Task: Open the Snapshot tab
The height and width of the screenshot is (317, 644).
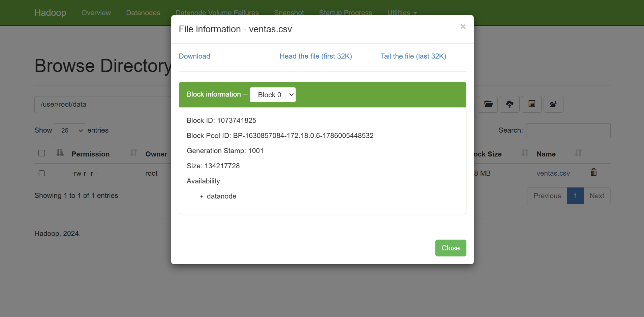Action: click(x=289, y=13)
